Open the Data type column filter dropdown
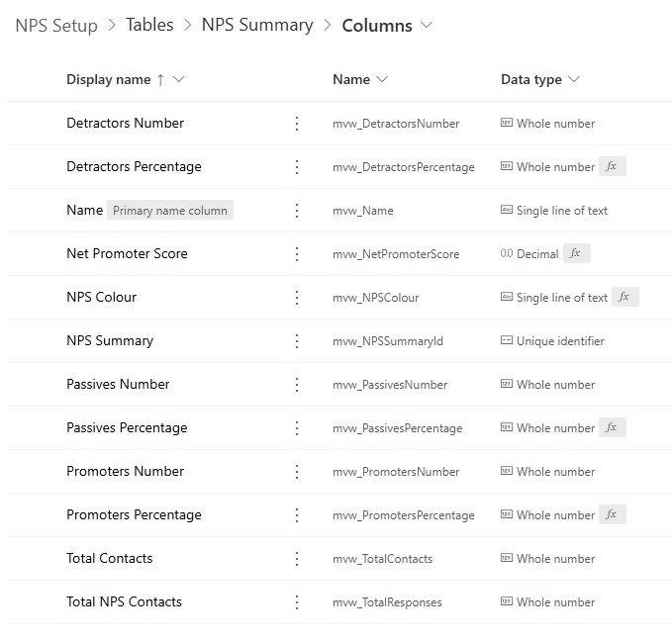 pos(574,80)
